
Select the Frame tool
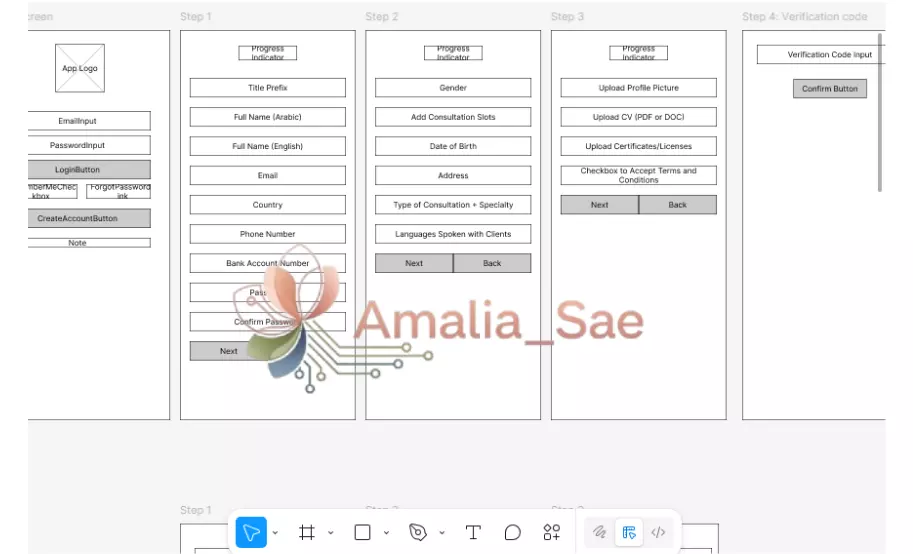(x=307, y=532)
